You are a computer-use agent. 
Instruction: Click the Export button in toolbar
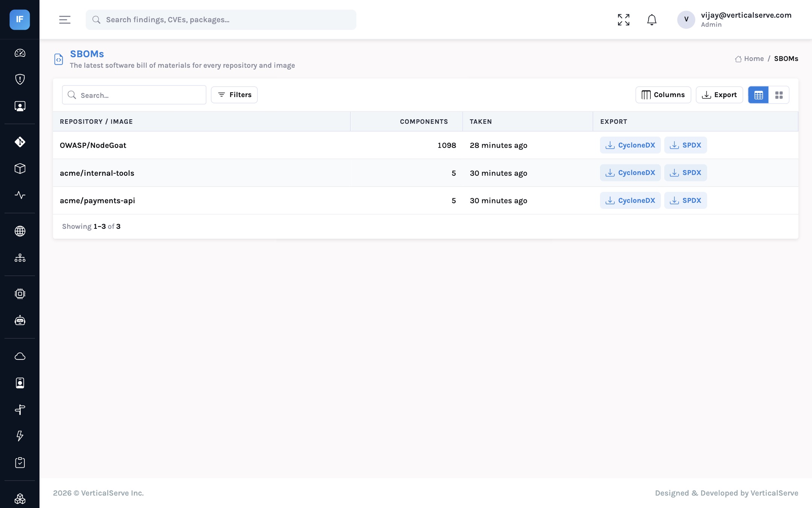tap(719, 95)
